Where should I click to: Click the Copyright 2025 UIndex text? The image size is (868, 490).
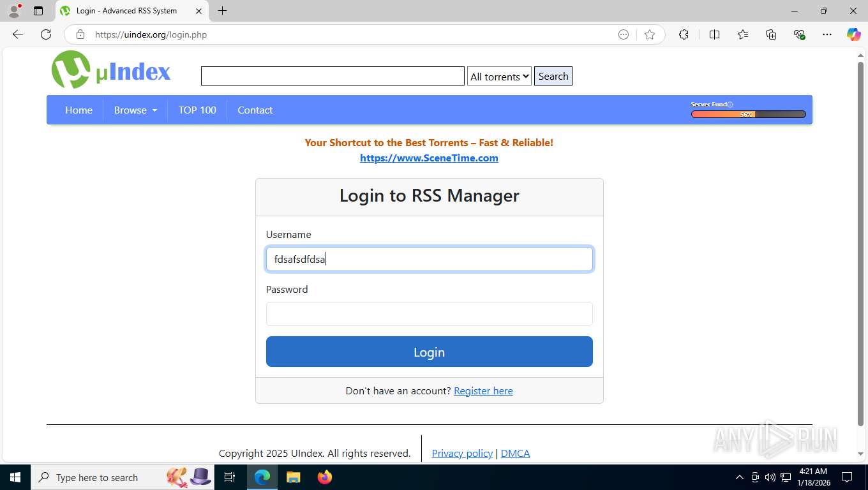pyautogui.click(x=315, y=453)
